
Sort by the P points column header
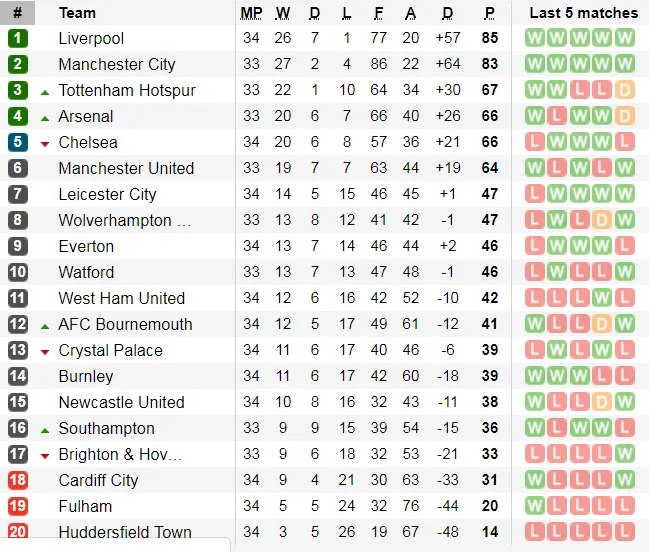[489, 13]
